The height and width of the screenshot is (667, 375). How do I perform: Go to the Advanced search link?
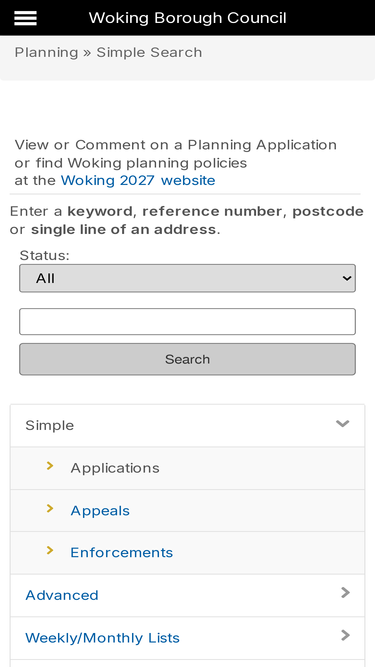(x=62, y=595)
